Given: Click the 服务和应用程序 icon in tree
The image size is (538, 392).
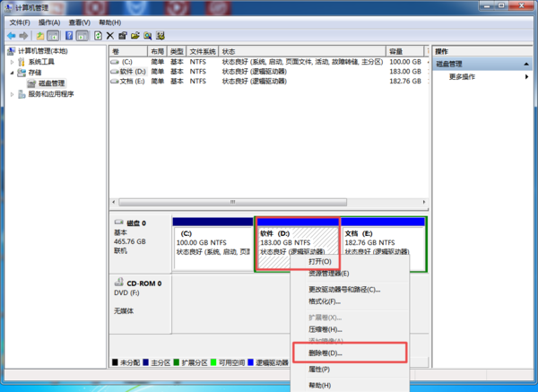Looking at the screenshot, I should [x=22, y=94].
